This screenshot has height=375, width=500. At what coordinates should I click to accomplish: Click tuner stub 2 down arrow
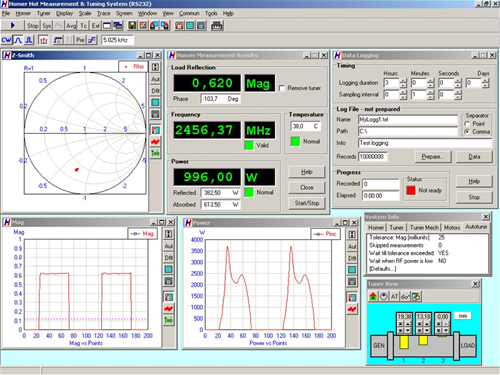pos(427,330)
